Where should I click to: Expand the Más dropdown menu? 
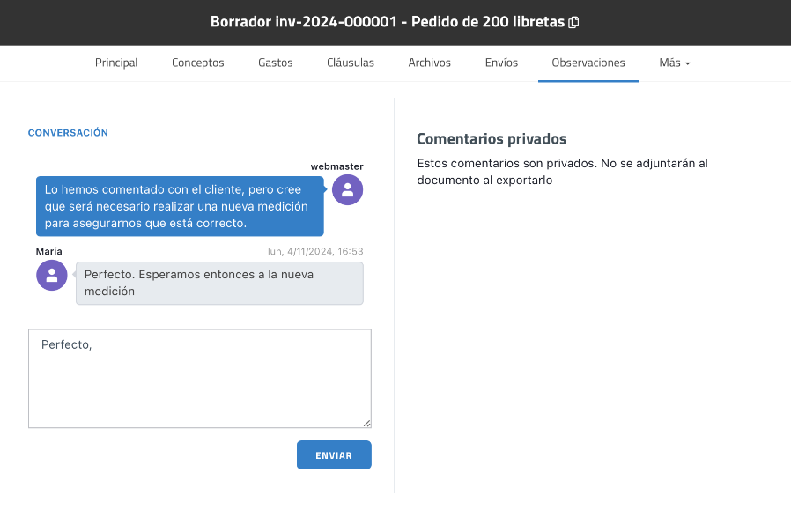tap(674, 63)
